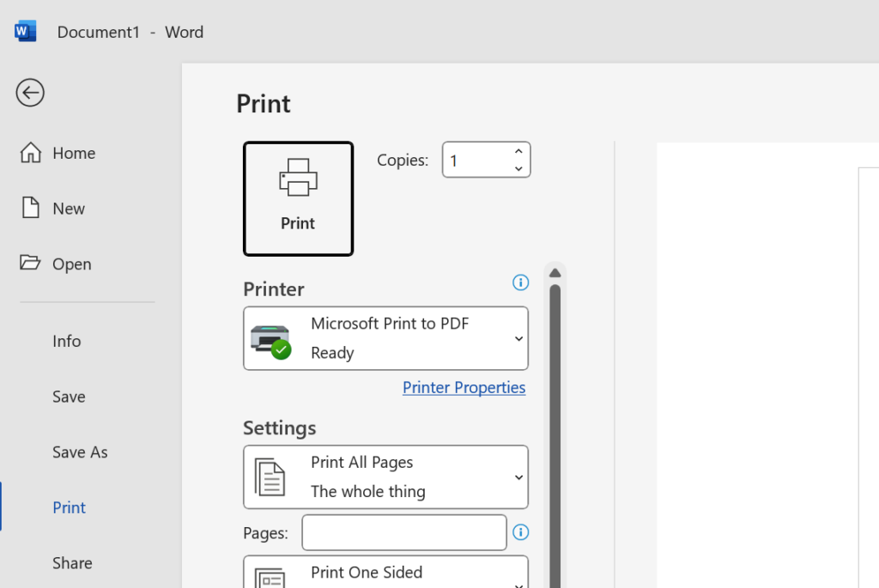Increase copies with the up arrow
Screen dimensions: 879x588
[x=518, y=152]
